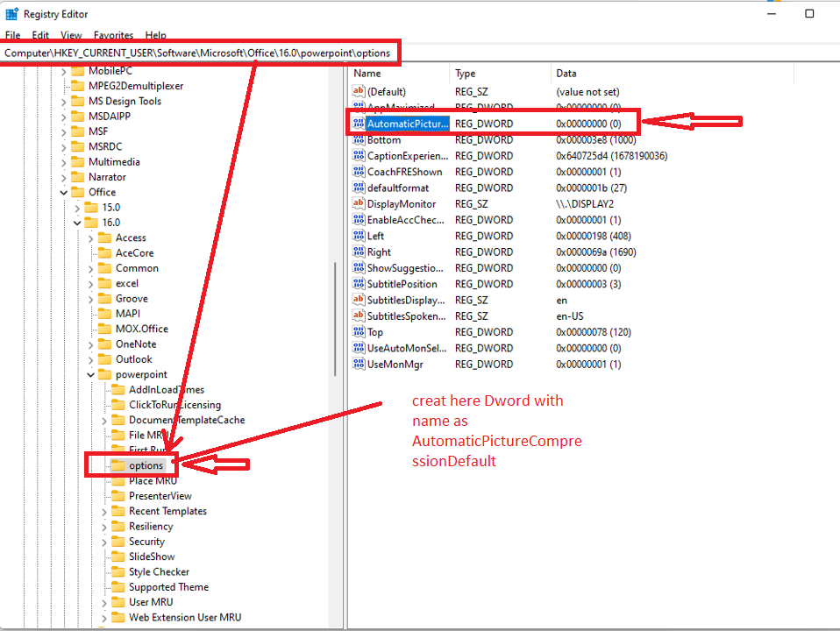Select the Web Extension User MRU key
The width and height of the screenshot is (840, 631).
click(185, 617)
